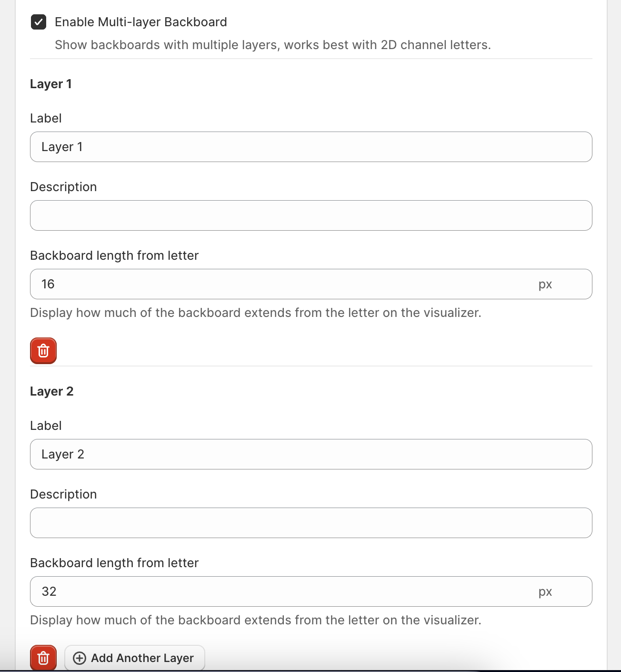Focus the Layer 1 Label text field

pyautogui.click(x=311, y=147)
